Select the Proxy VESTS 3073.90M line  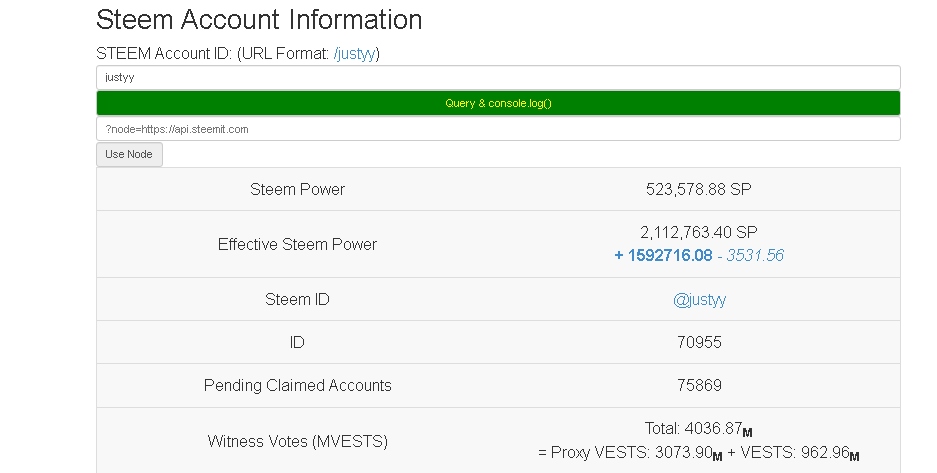(x=699, y=453)
